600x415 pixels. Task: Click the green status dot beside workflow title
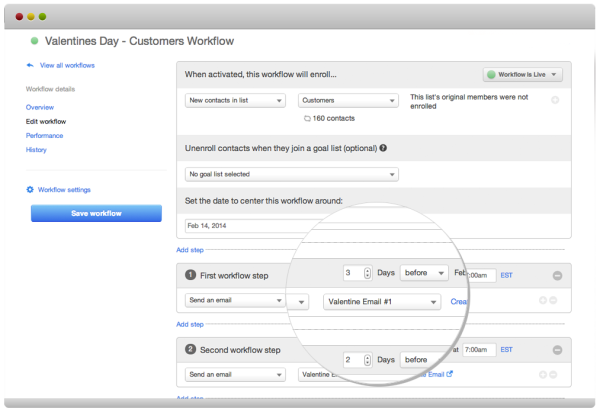pyautogui.click(x=35, y=41)
